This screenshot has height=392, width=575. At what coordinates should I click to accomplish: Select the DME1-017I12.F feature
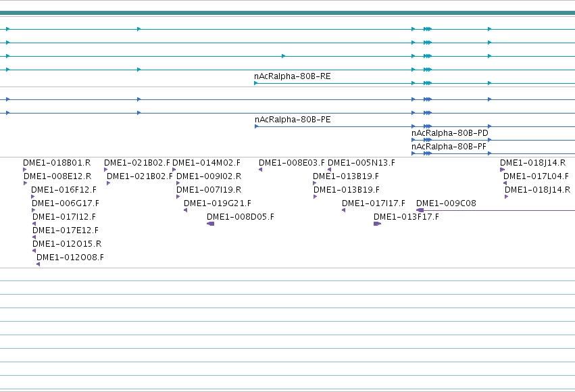coord(64,217)
